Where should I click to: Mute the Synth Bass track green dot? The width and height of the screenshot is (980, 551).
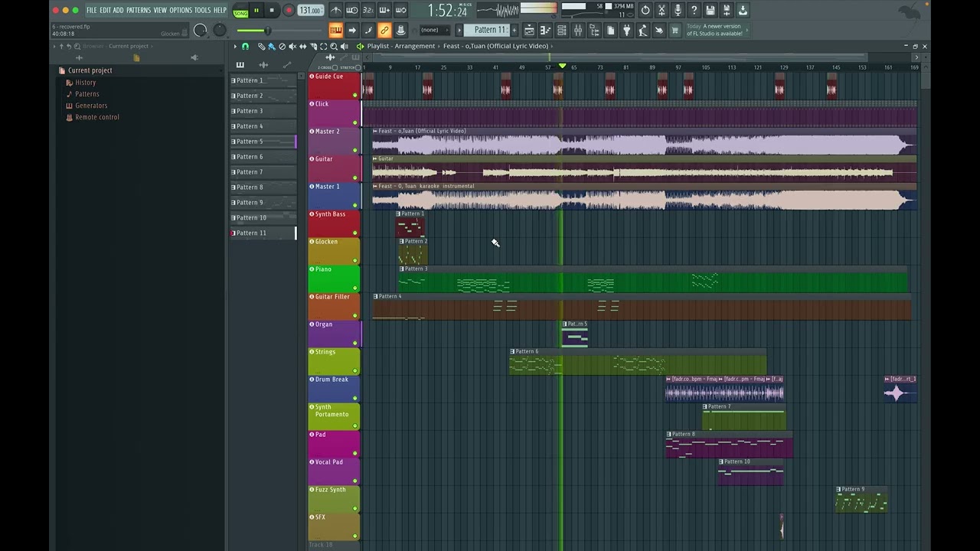click(355, 233)
